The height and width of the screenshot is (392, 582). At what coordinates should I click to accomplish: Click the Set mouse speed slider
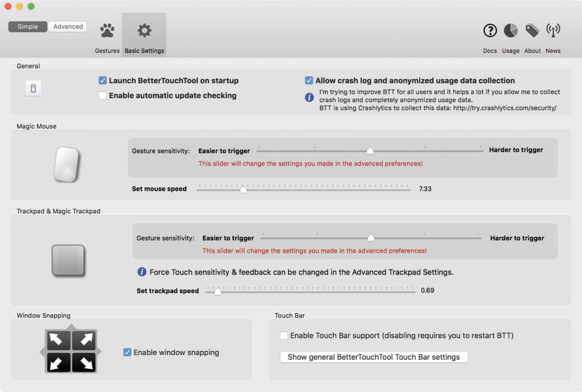(304, 189)
